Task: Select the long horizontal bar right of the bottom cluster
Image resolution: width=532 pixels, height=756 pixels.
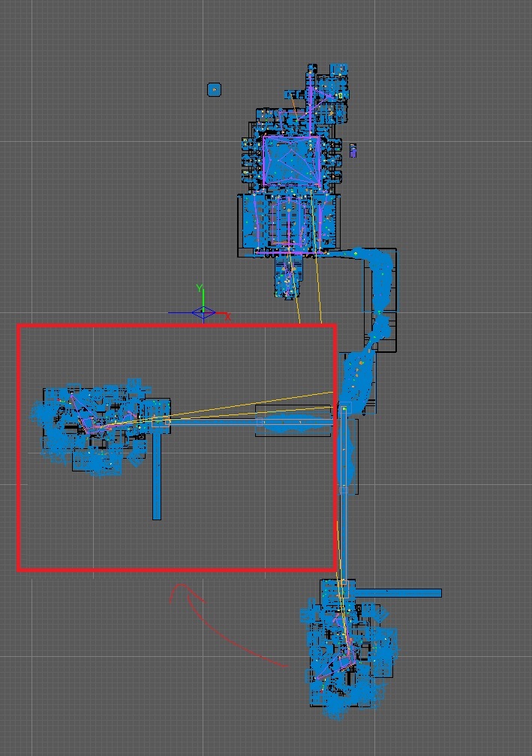Action: 398,593
